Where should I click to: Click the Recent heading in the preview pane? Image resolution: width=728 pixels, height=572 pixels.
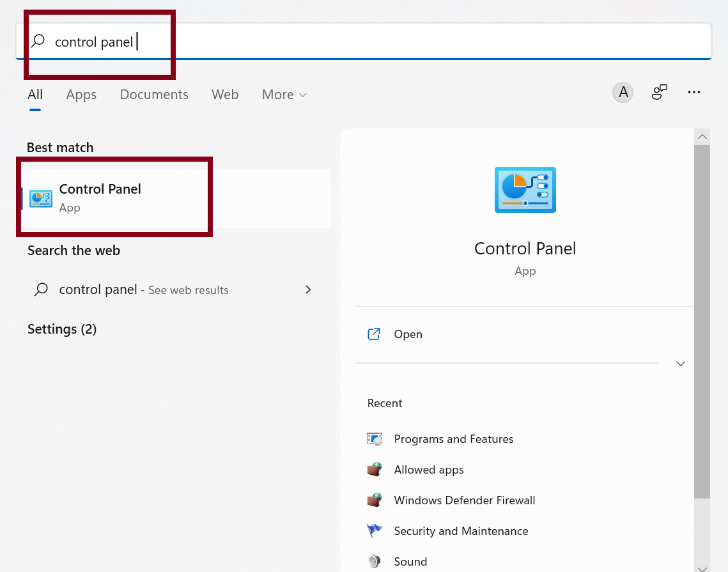tap(384, 403)
